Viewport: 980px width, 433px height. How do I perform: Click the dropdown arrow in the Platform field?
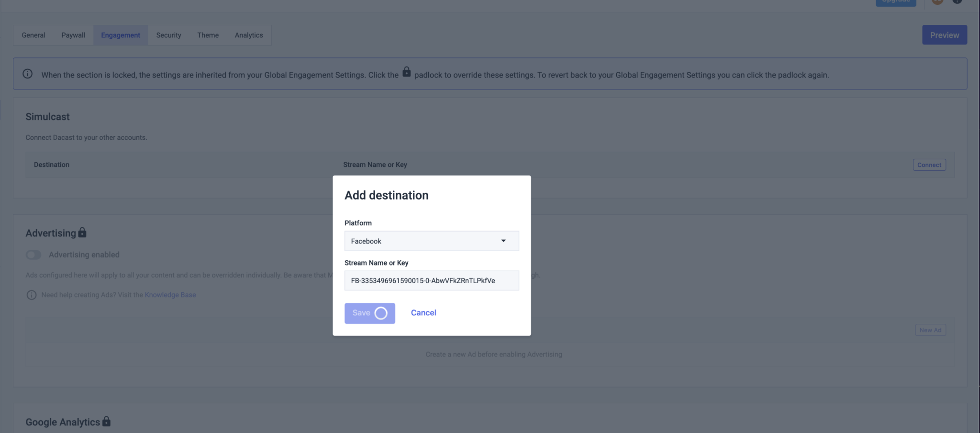tap(503, 241)
